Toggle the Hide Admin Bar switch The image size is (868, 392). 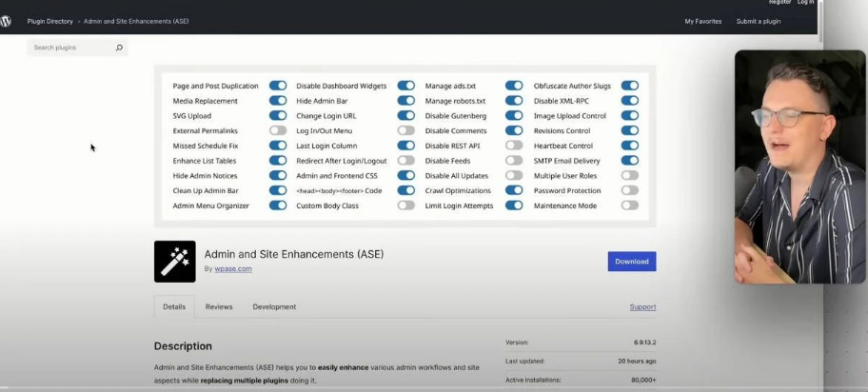point(405,101)
